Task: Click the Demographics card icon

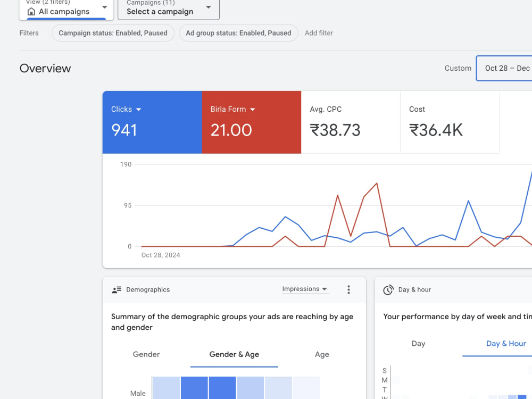Action: click(117, 290)
